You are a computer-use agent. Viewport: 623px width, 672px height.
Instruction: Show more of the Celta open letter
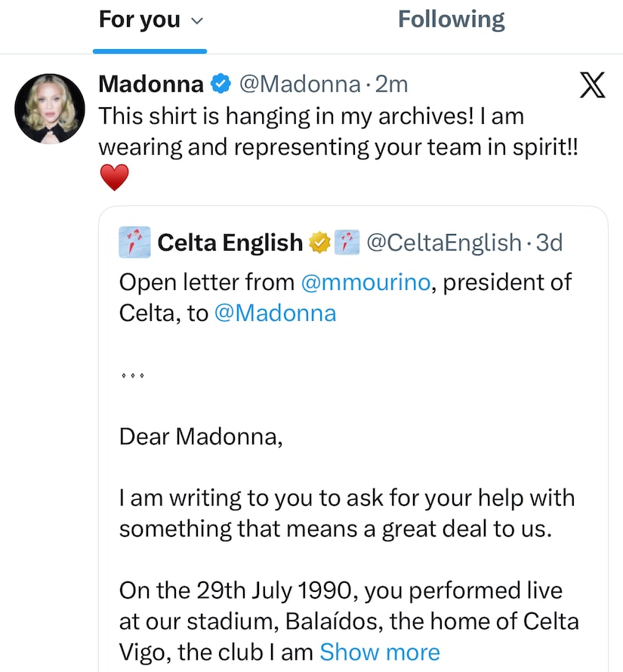click(x=379, y=652)
